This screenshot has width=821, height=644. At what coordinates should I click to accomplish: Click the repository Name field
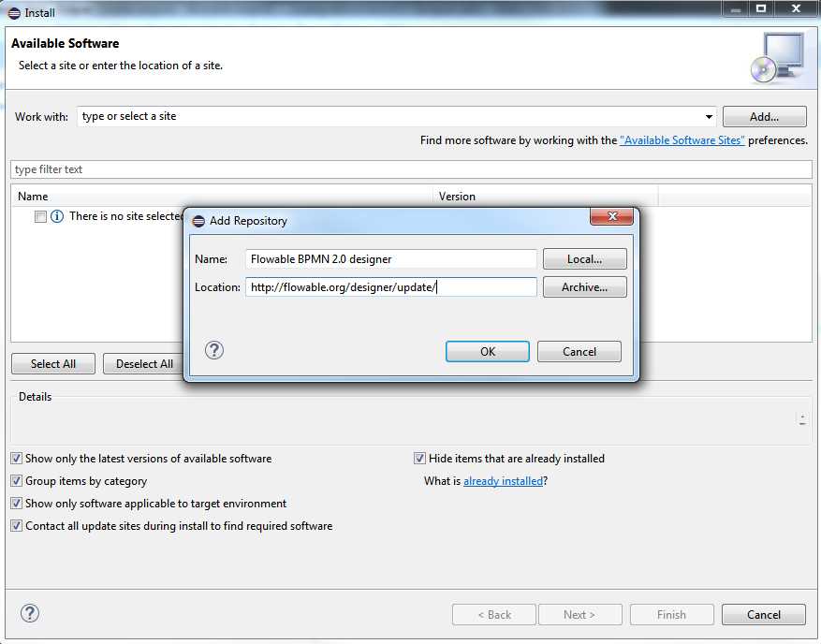[391, 259]
